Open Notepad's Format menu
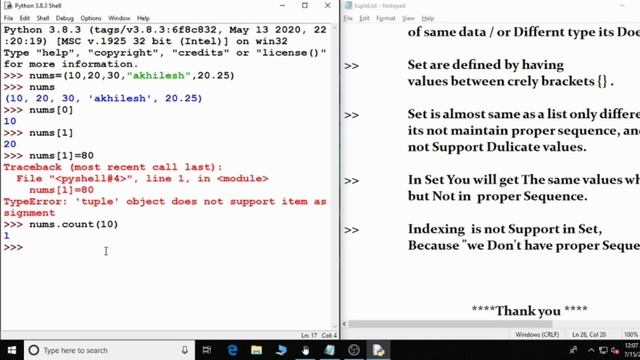 pos(385,18)
